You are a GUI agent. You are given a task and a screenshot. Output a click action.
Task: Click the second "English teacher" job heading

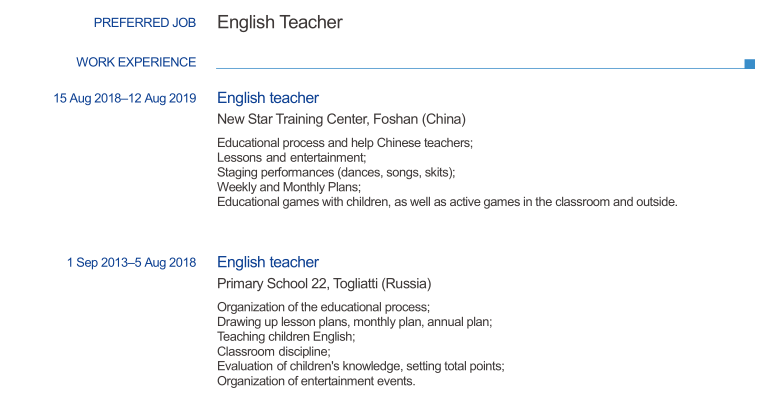click(x=268, y=262)
